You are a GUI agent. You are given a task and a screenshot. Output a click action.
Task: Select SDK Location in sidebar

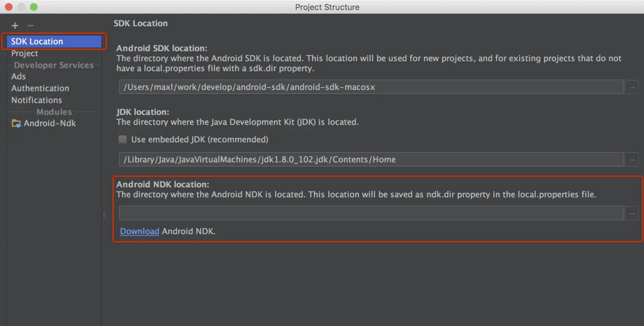point(54,42)
